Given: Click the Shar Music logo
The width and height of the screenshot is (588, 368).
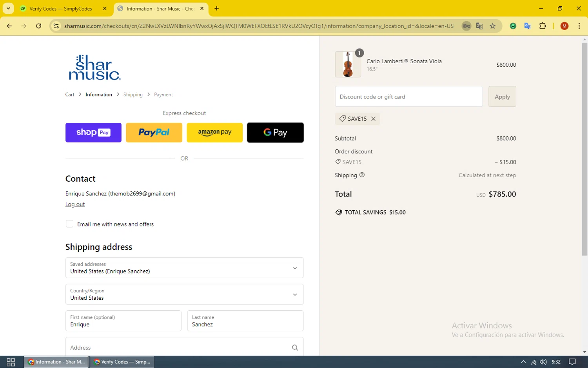Looking at the screenshot, I should pyautogui.click(x=94, y=67).
